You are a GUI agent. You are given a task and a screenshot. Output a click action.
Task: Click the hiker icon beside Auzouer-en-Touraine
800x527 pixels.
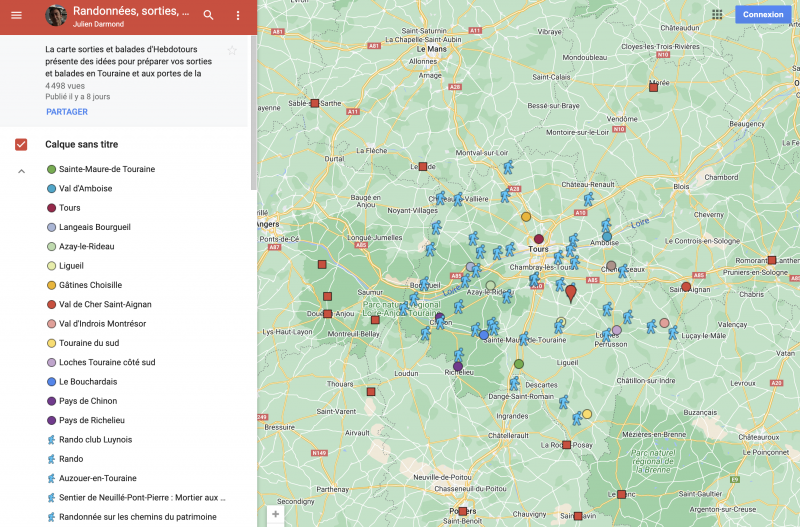pos(51,479)
